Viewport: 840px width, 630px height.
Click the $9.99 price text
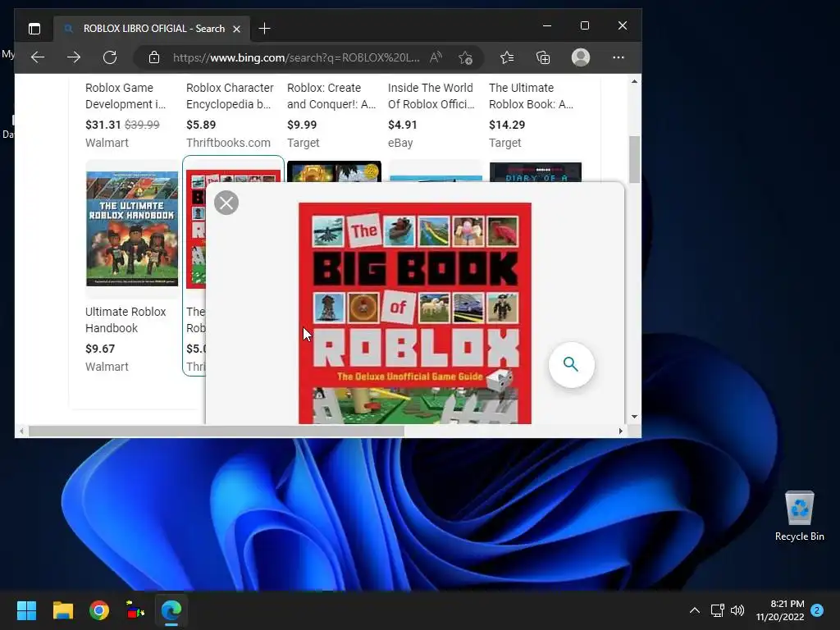(x=302, y=125)
